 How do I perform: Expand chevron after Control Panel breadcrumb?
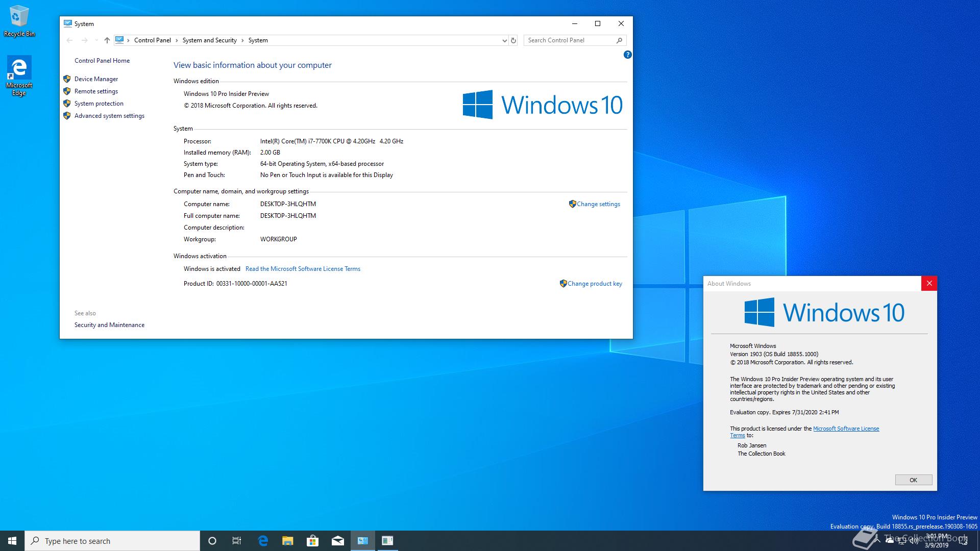tap(177, 40)
